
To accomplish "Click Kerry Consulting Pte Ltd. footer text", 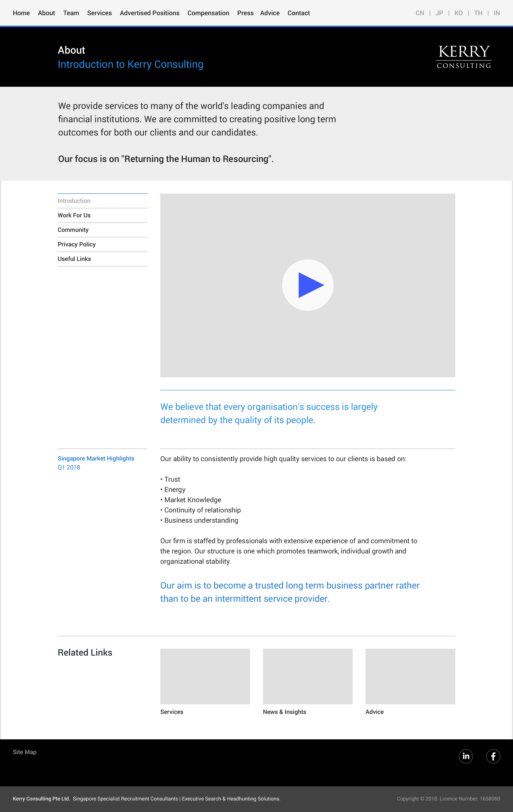I will [41, 799].
